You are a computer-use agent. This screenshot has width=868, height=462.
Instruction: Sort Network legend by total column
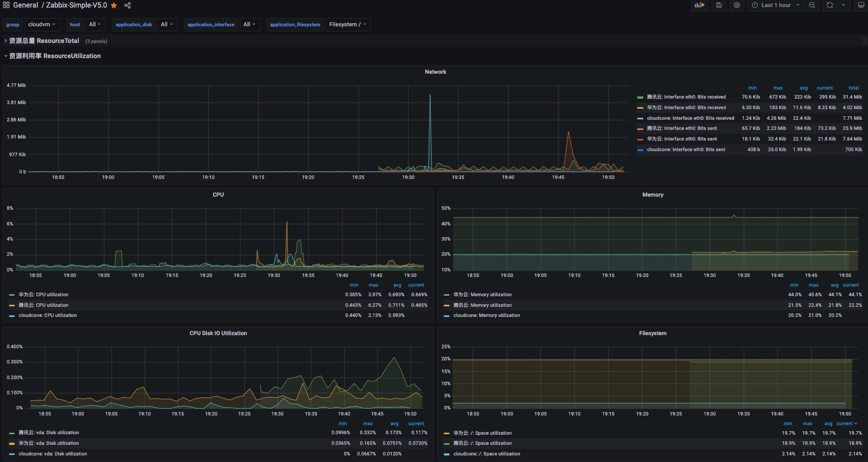click(x=853, y=88)
